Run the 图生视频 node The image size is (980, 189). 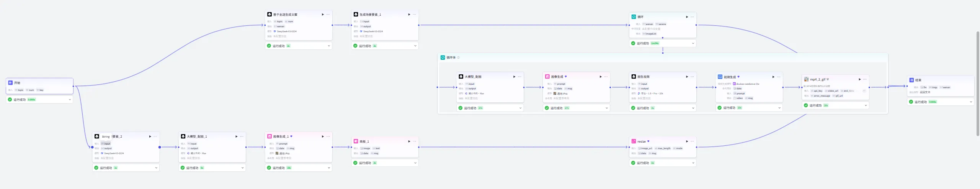687,77
